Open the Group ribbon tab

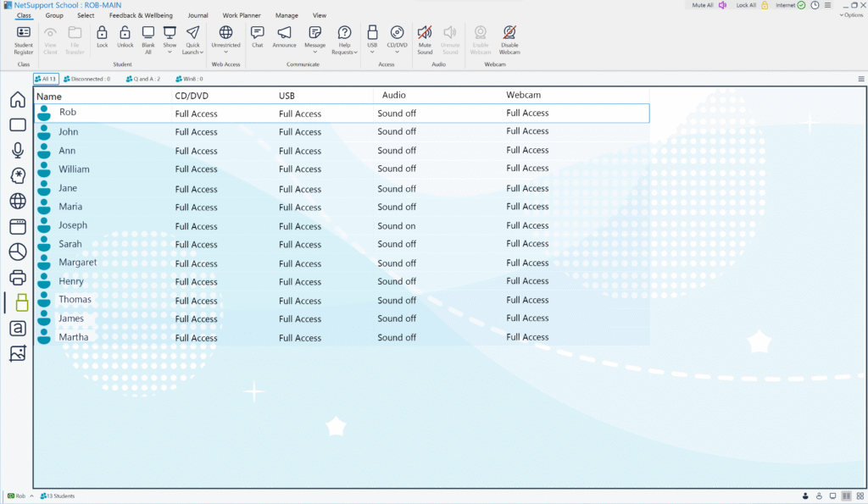pyautogui.click(x=54, y=15)
